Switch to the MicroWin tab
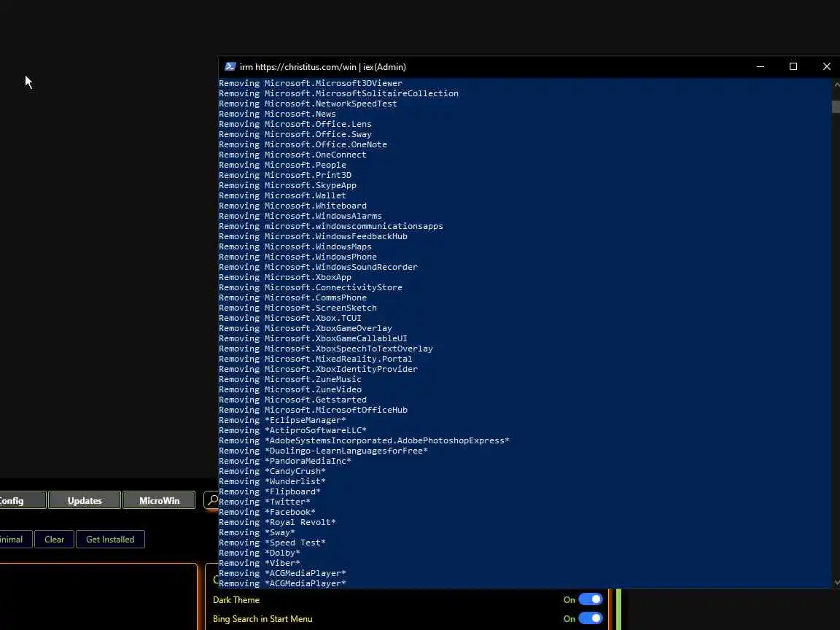 159,500
